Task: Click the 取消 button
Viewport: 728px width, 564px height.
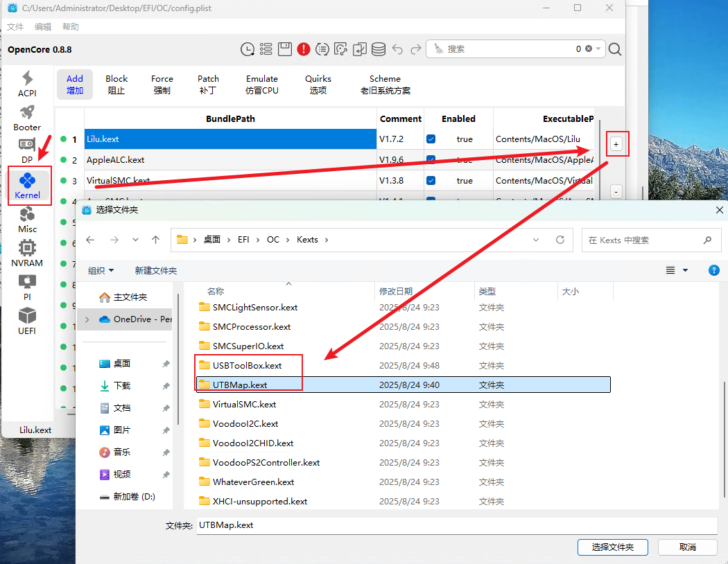Action: [x=687, y=547]
